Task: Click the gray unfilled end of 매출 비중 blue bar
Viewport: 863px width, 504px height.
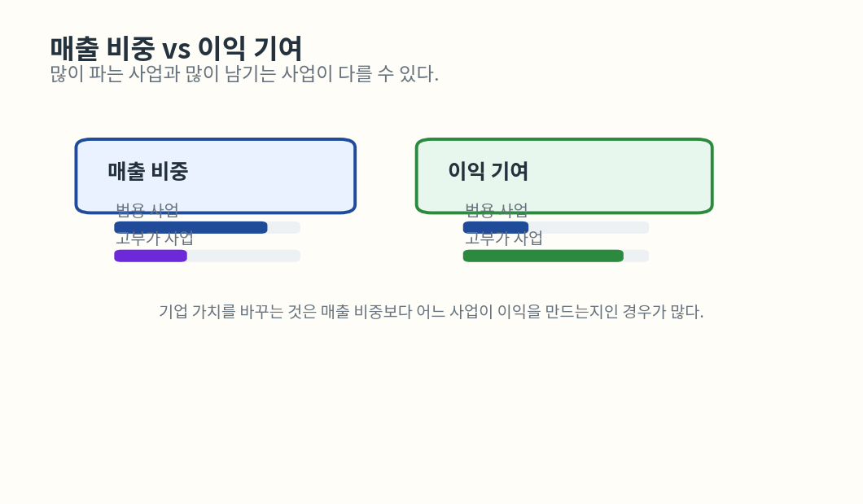Action: click(x=284, y=227)
